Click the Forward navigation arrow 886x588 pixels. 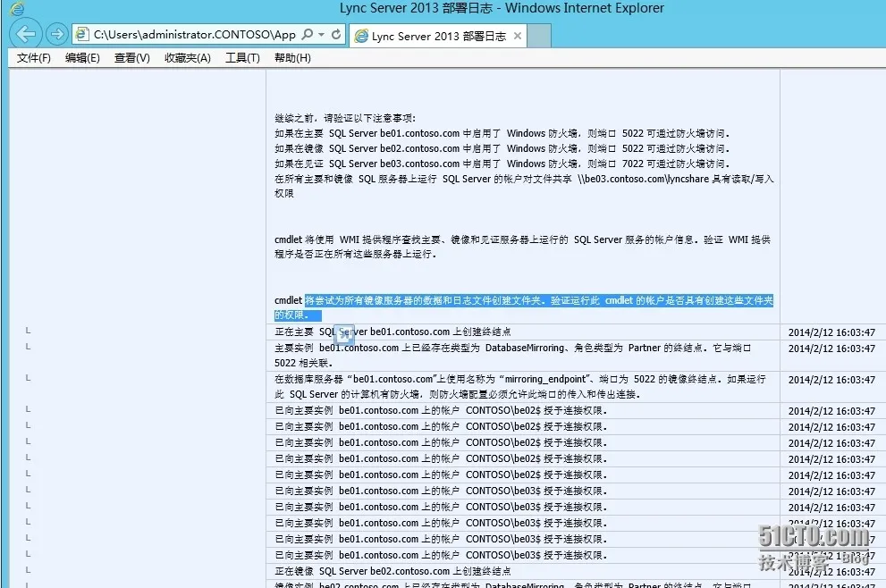(x=56, y=35)
